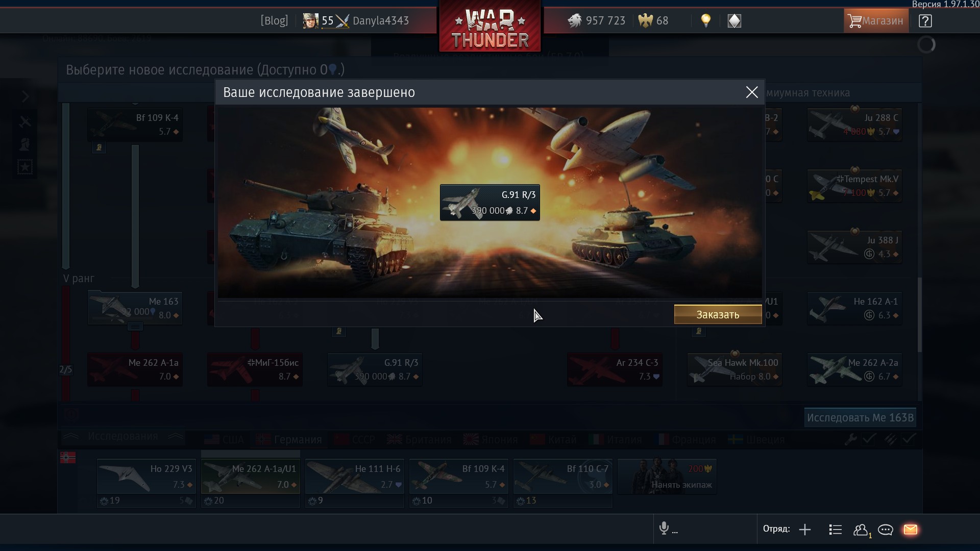Click the lightbulb hints icon
This screenshot has height=551, width=980.
[706, 20]
